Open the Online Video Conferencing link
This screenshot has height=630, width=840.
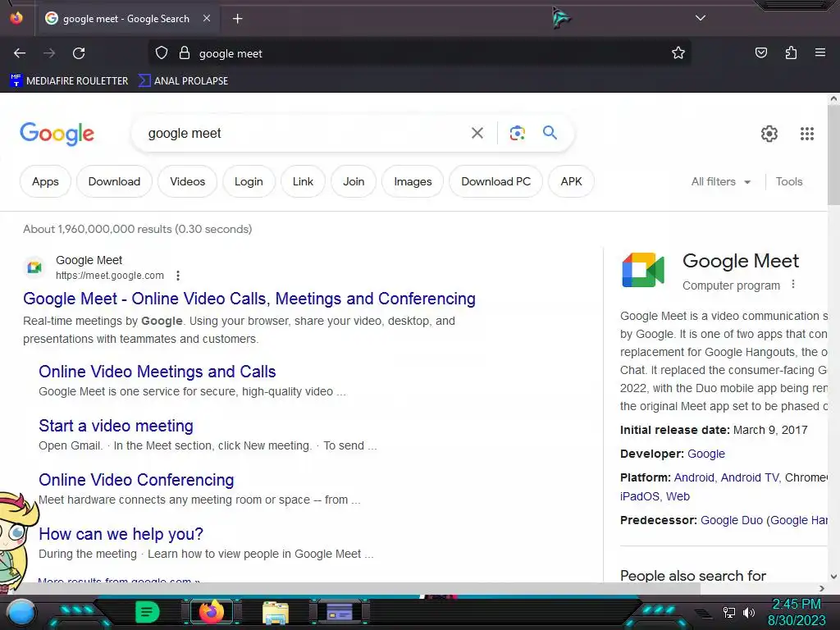(x=136, y=479)
